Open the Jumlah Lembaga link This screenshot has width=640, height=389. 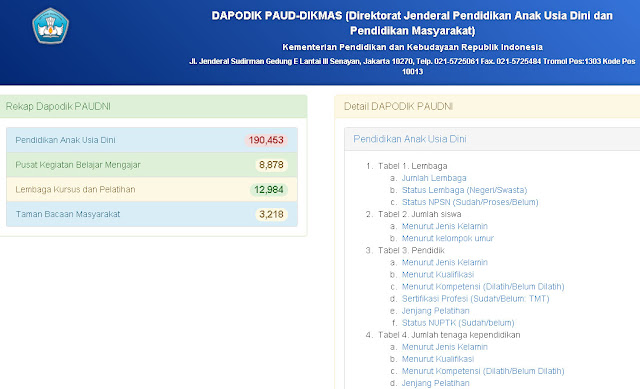click(x=434, y=178)
